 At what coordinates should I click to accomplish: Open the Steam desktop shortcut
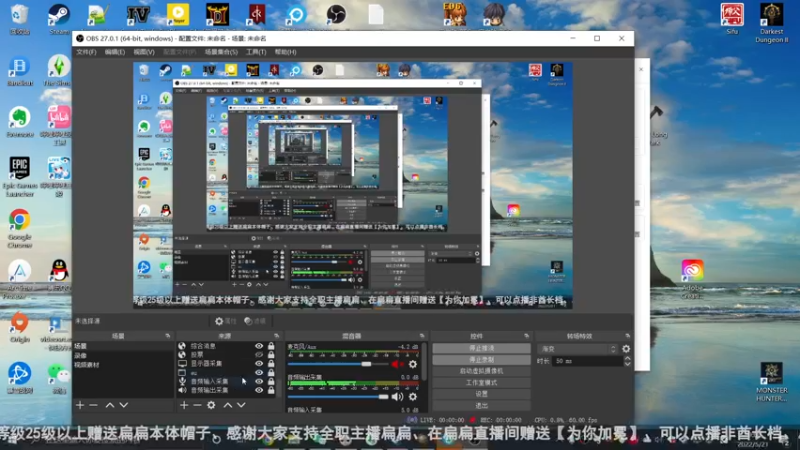click(59, 19)
